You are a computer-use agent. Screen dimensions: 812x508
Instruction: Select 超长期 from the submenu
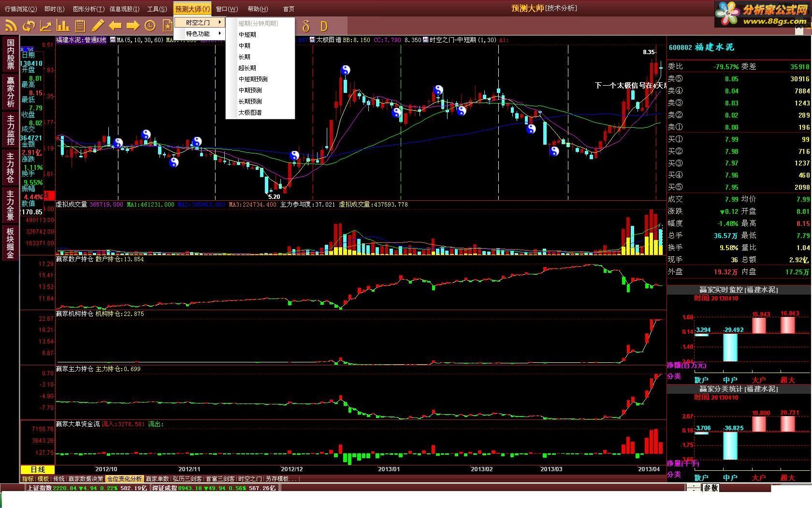[x=260, y=68]
